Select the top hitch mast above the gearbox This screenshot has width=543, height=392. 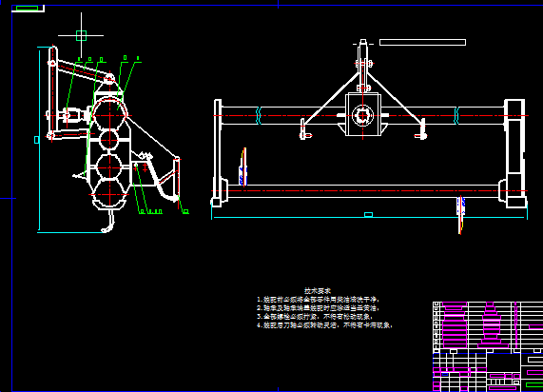[x=363, y=65]
